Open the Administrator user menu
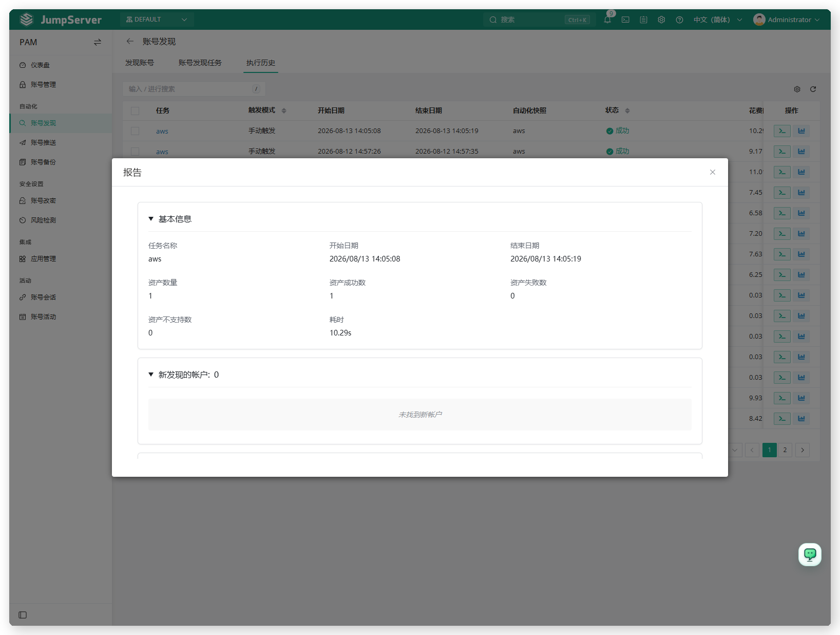Viewport: 840px width, 635px height. (786, 20)
